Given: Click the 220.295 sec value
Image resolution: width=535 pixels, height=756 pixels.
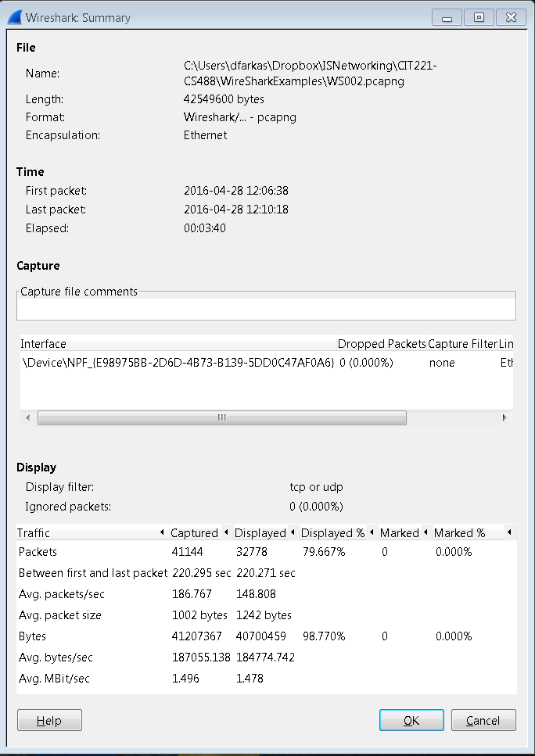Looking at the screenshot, I should 201,573.
